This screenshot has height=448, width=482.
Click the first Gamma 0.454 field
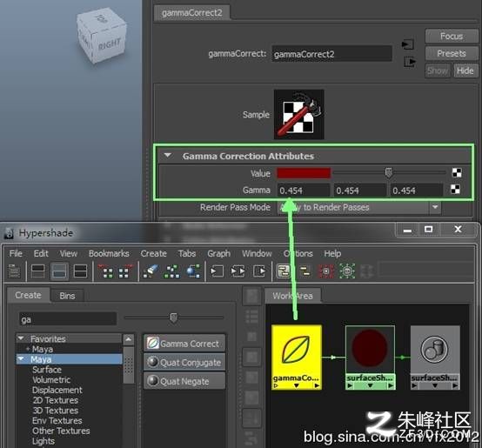pyautogui.click(x=304, y=191)
